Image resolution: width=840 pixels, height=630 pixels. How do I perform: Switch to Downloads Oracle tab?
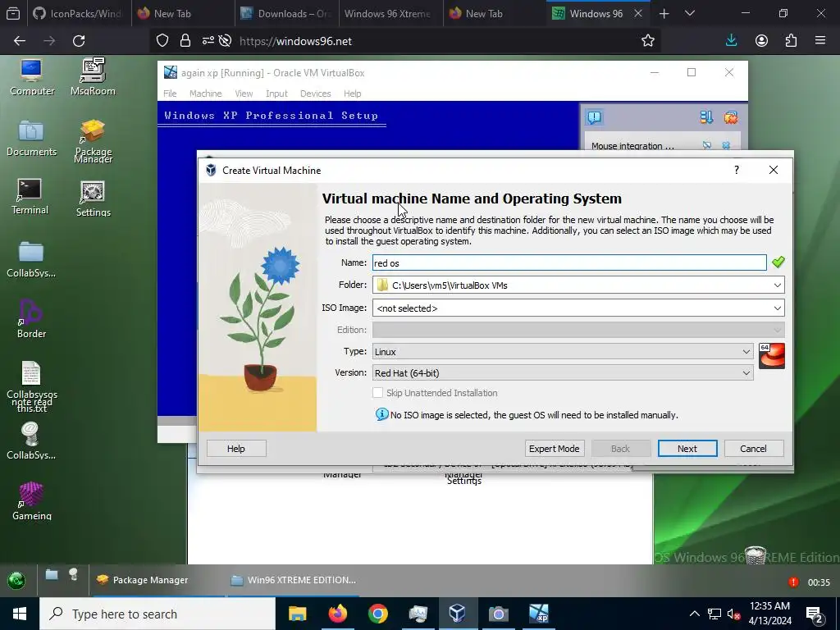pos(286,13)
